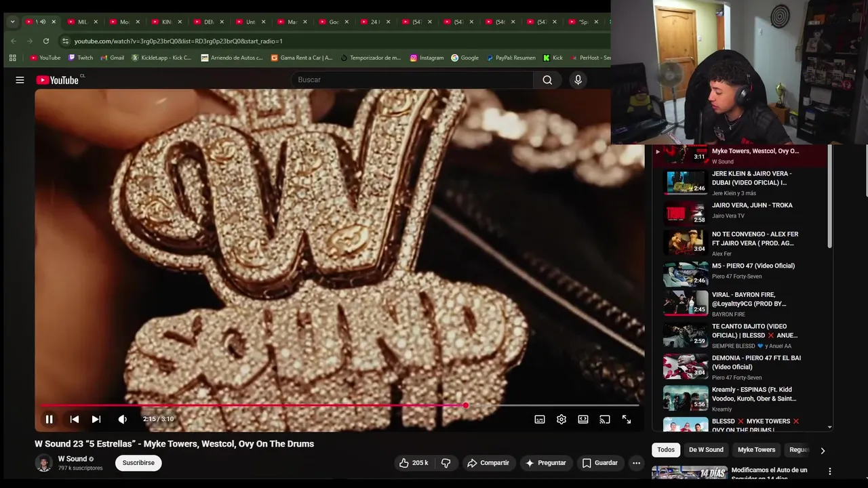This screenshot has height=488, width=868.
Task: Show more filter chips with the arrow
Action: click(823, 450)
